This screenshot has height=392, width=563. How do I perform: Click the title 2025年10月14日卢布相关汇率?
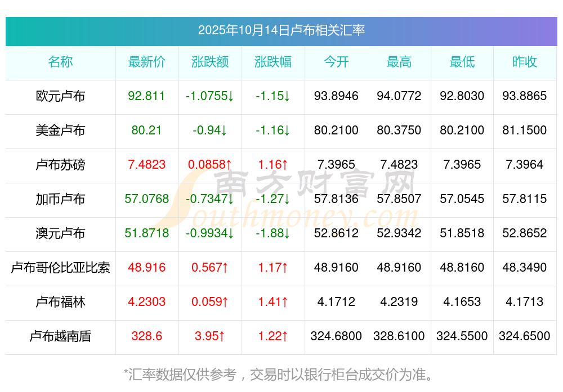[x=281, y=30]
